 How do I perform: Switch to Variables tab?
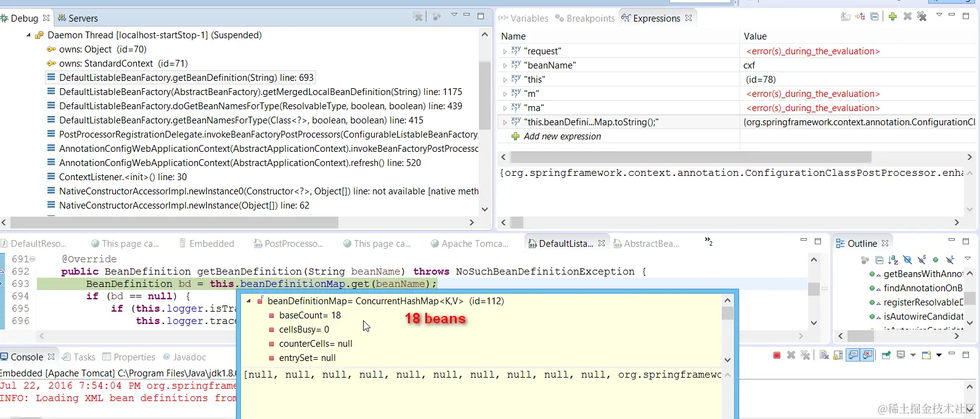(x=524, y=19)
